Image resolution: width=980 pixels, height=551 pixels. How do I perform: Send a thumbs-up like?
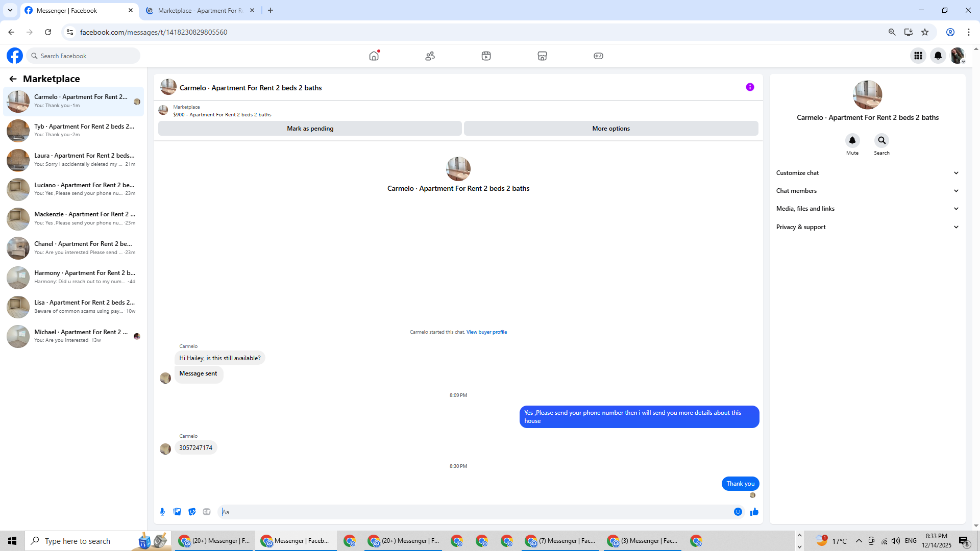coord(754,512)
